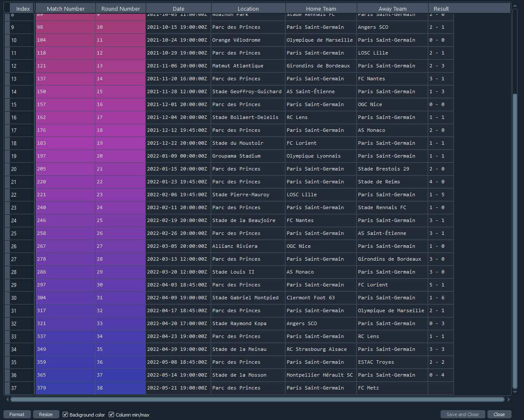
Task: Click the away team cell Angers SCO
Action: (392, 27)
